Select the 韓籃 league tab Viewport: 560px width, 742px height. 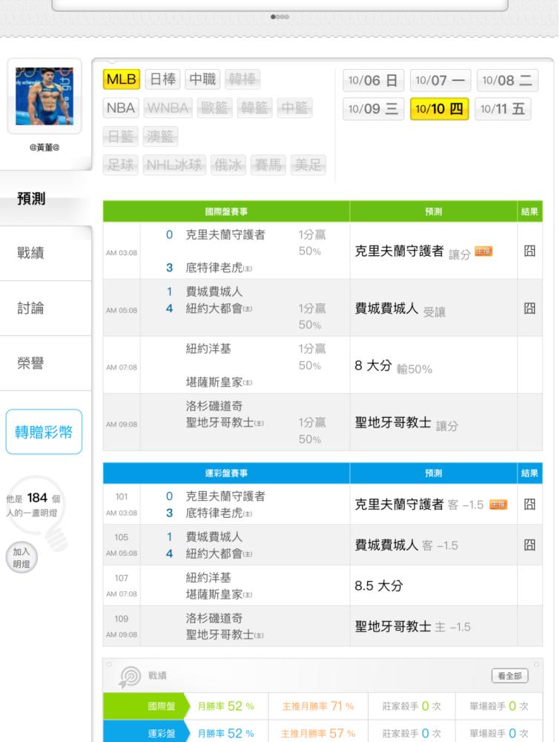tap(254, 108)
